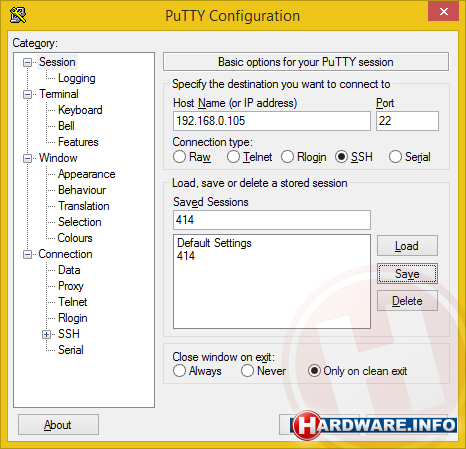Collapse the Connection category
The height and width of the screenshot is (449, 466).
click(27, 254)
